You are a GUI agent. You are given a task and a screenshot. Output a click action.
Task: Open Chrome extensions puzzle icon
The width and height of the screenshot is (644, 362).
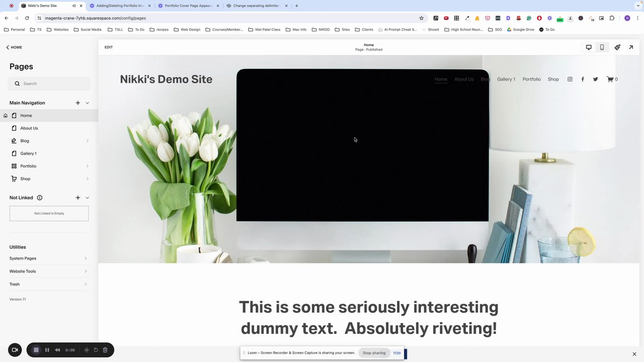[612, 18]
